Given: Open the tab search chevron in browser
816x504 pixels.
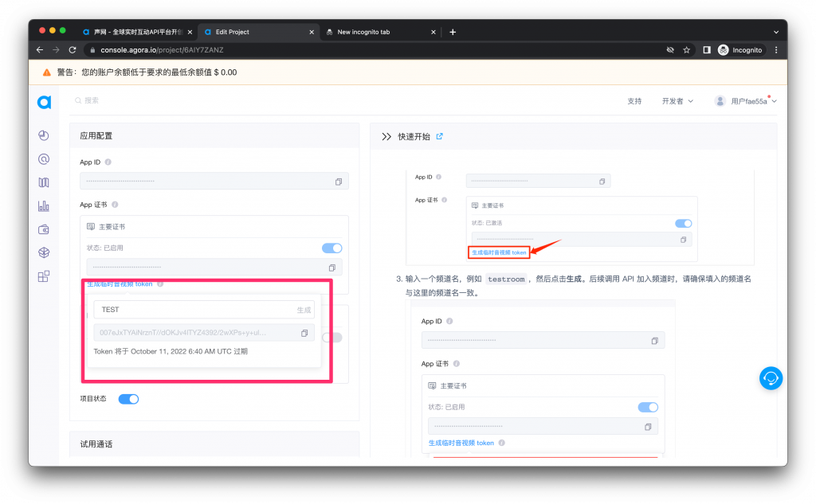Looking at the screenshot, I should click(776, 33).
